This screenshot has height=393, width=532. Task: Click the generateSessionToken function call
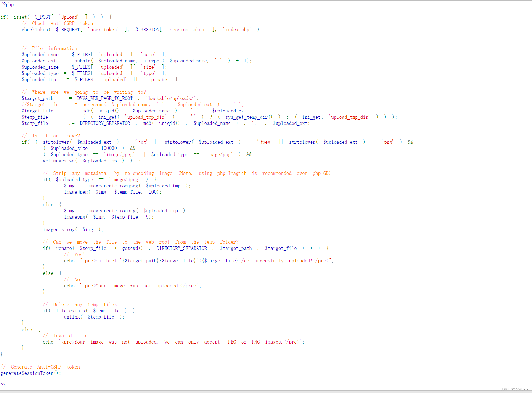(x=27, y=373)
